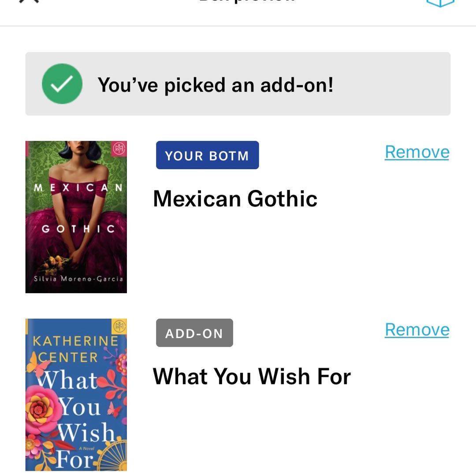Open the Mexican Gothic title text

tap(235, 199)
